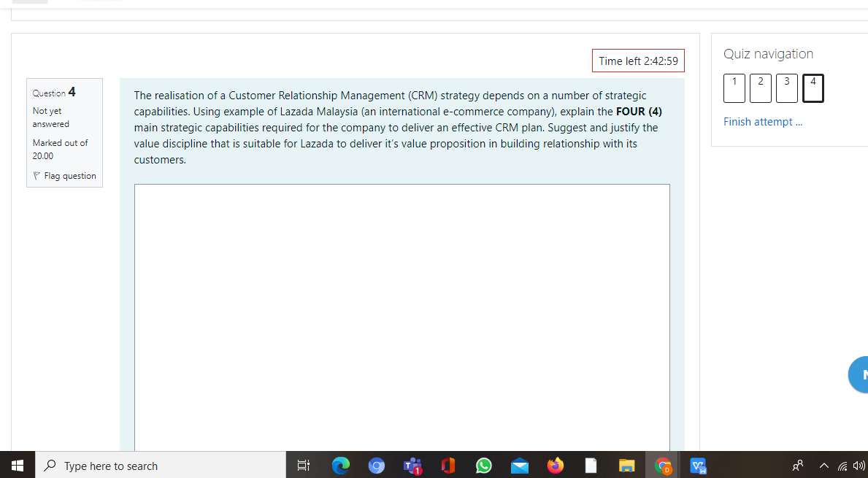Open the blank document taskbar icon
Image resolution: width=868 pixels, height=478 pixels.
coord(591,466)
